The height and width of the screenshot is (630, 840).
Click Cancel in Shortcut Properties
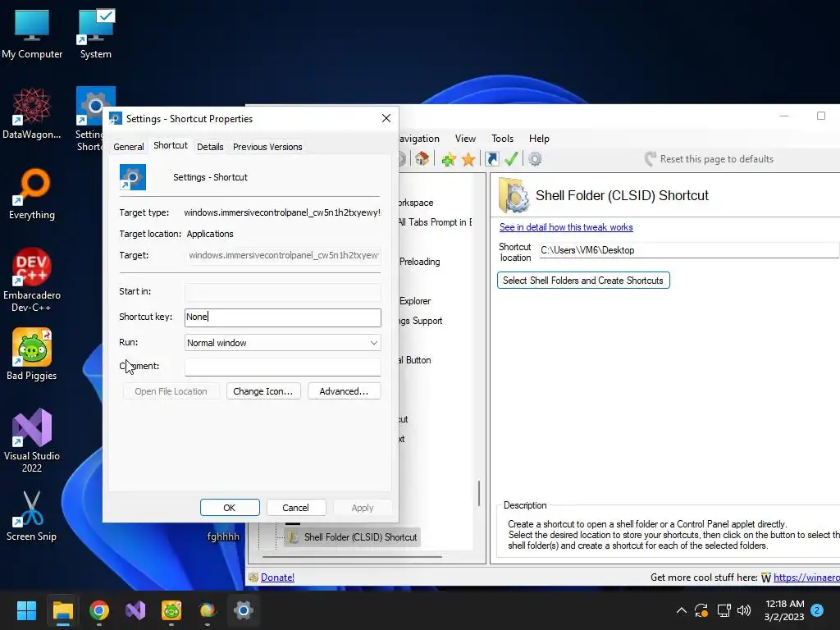[295, 507]
